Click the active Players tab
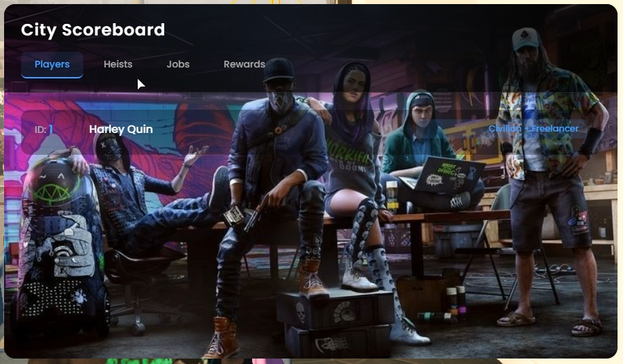623x364 pixels. 52,65
